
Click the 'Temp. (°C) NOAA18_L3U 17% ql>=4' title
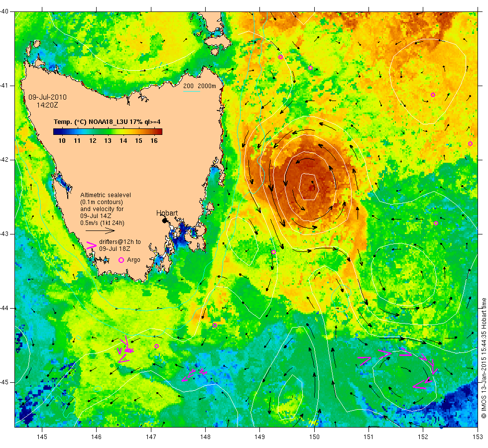point(107,122)
